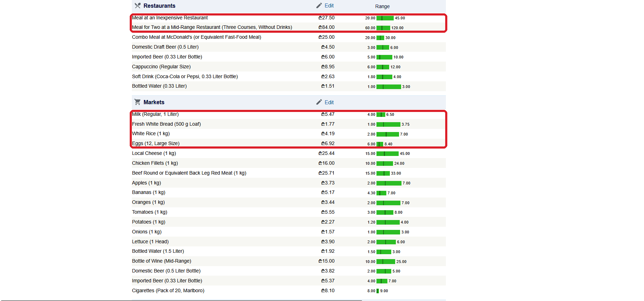Click 'Combo Meal at McDonald's' row label
This screenshot has width=644, height=301.
tap(197, 37)
